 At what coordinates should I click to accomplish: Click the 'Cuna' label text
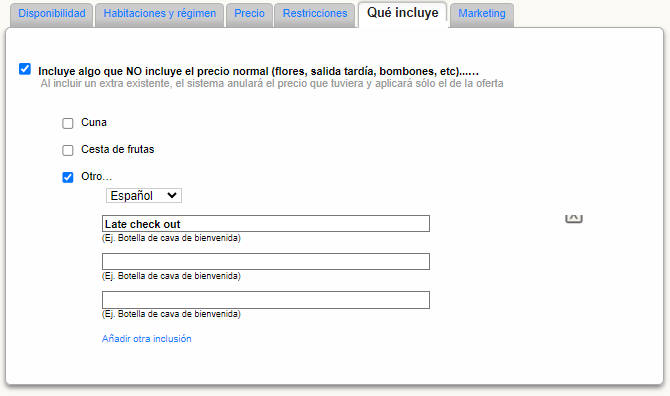(94, 123)
